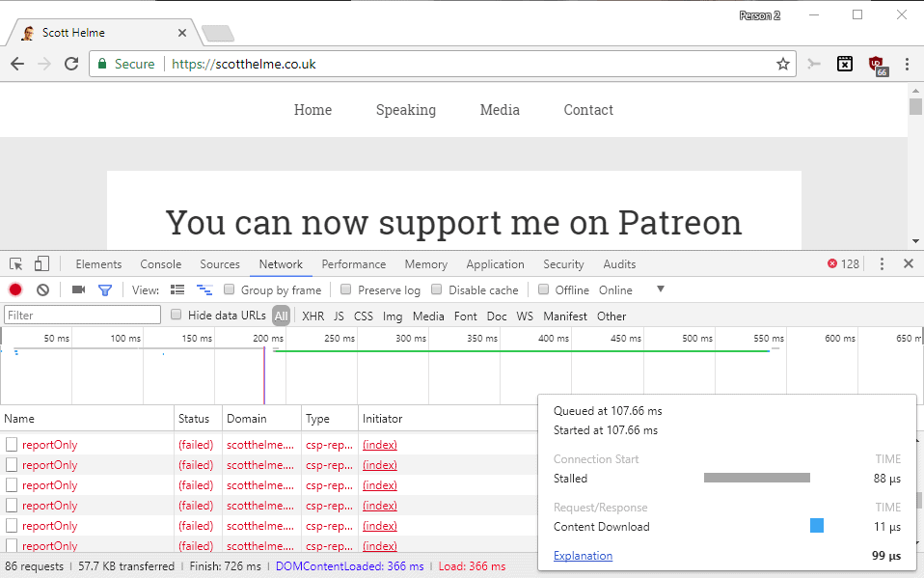Enable Group by frame checkbox
Screen dimensions: 924x578
pyautogui.click(x=230, y=289)
